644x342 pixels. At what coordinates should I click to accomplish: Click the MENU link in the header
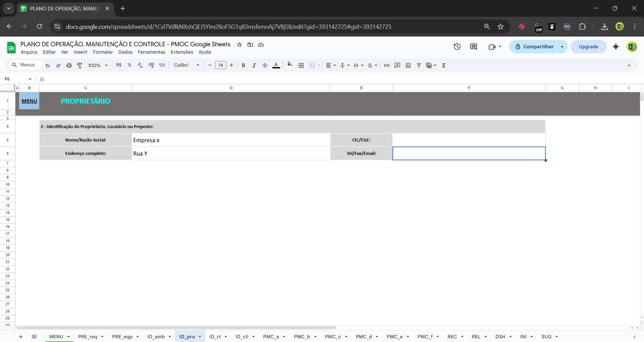click(x=29, y=101)
